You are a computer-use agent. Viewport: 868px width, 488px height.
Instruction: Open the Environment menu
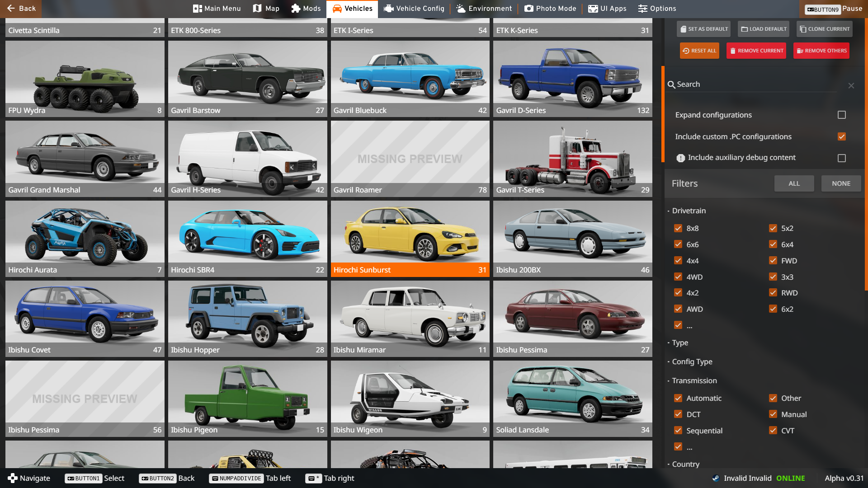point(484,9)
